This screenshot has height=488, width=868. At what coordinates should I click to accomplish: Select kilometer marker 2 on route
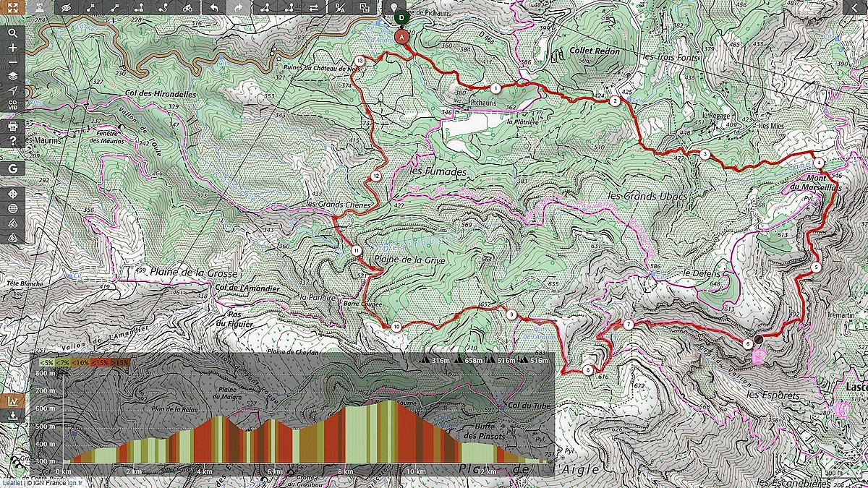614,101
